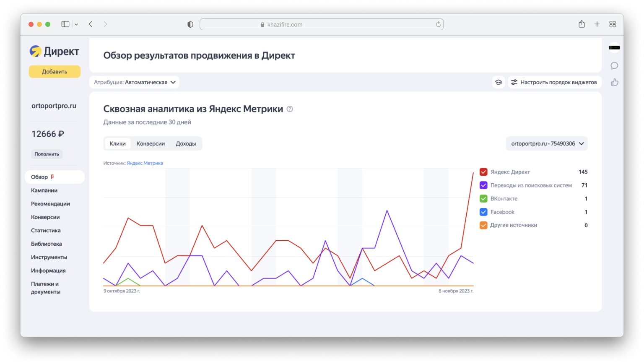Screen dimensions: 644x364
Task: Uncheck the Другие источники series checkbox
Action: pyautogui.click(x=483, y=225)
